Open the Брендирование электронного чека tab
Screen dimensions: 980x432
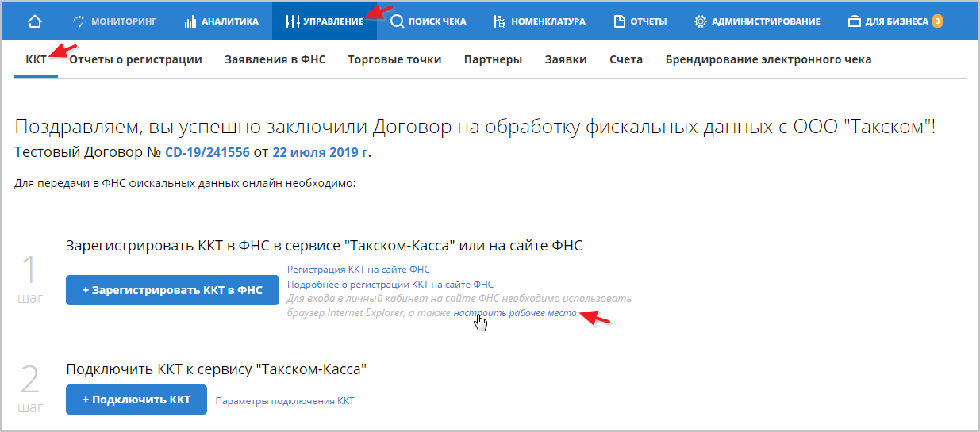tap(768, 59)
